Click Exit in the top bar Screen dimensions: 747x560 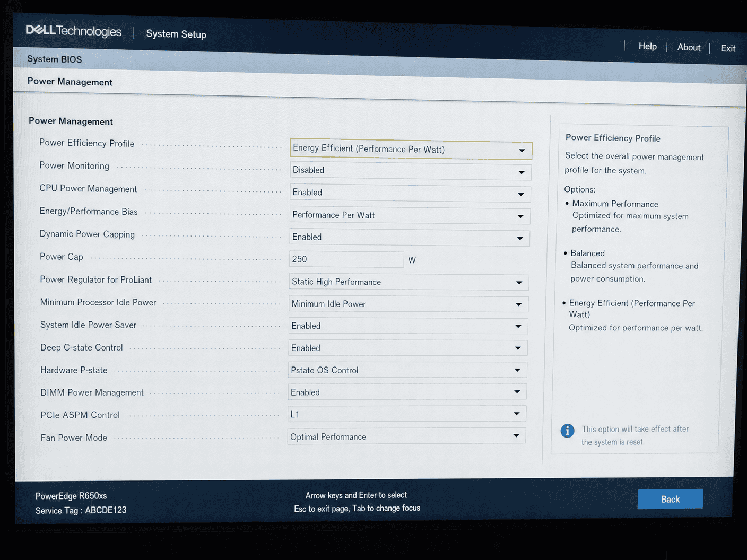[x=728, y=48]
